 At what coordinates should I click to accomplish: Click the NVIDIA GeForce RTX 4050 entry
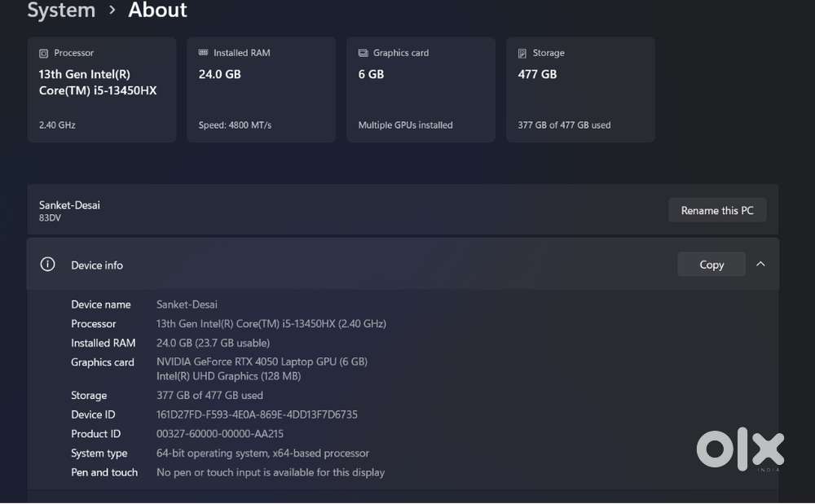pos(262,362)
